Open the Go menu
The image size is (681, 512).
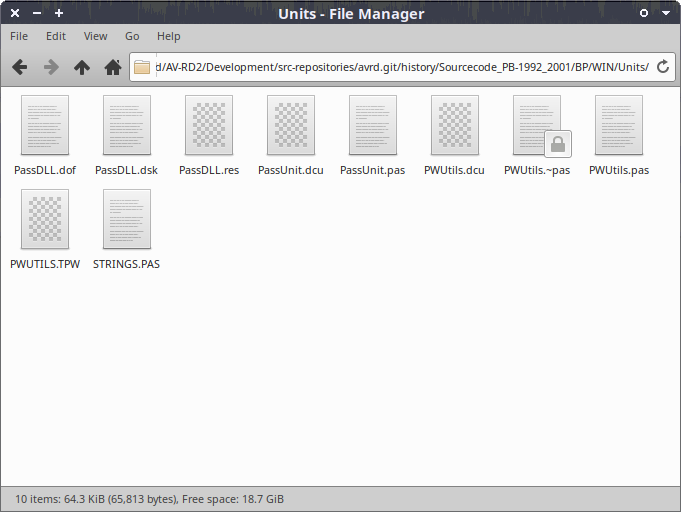tap(132, 36)
